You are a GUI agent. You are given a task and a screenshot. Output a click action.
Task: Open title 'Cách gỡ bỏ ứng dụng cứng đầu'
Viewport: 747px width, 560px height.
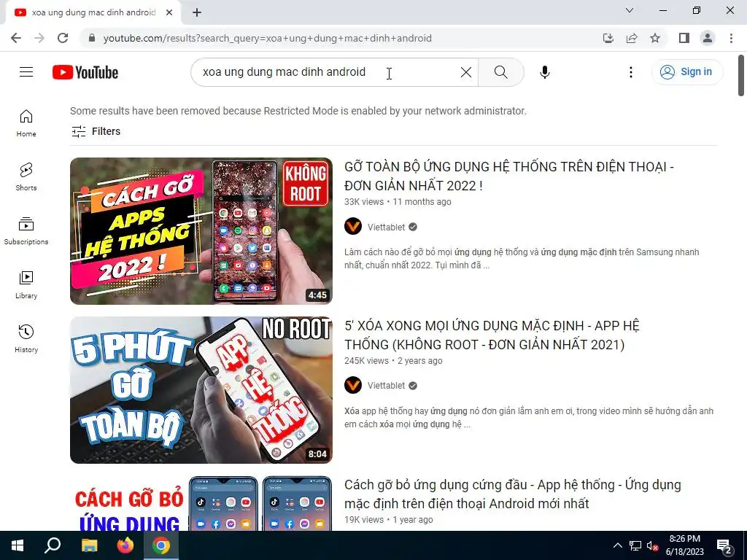513,494
